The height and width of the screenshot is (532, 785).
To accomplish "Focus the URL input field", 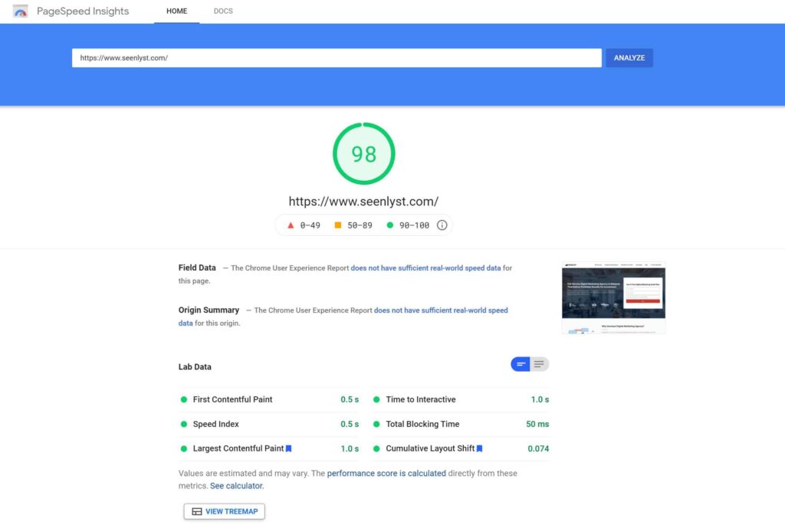I will click(x=337, y=58).
